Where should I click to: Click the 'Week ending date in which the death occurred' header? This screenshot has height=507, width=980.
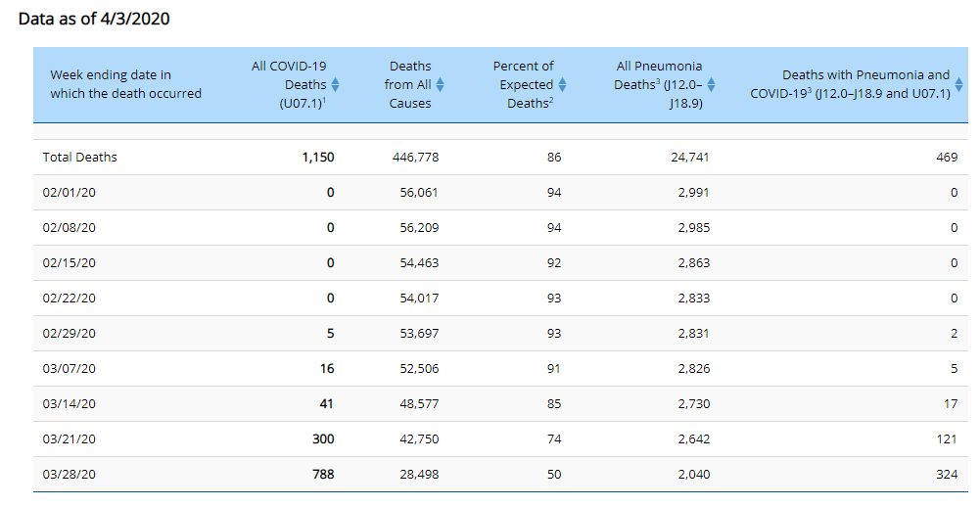click(x=125, y=84)
